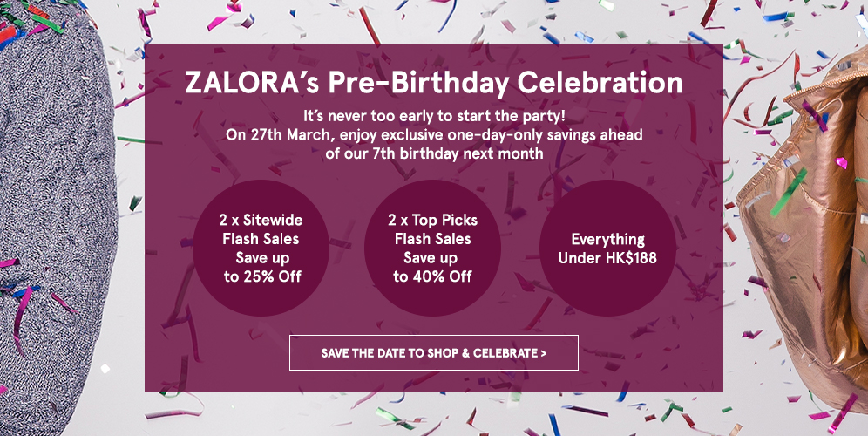Click the "Under HK$188" price text
This screenshot has height=436, width=868.
tap(607, 258)
